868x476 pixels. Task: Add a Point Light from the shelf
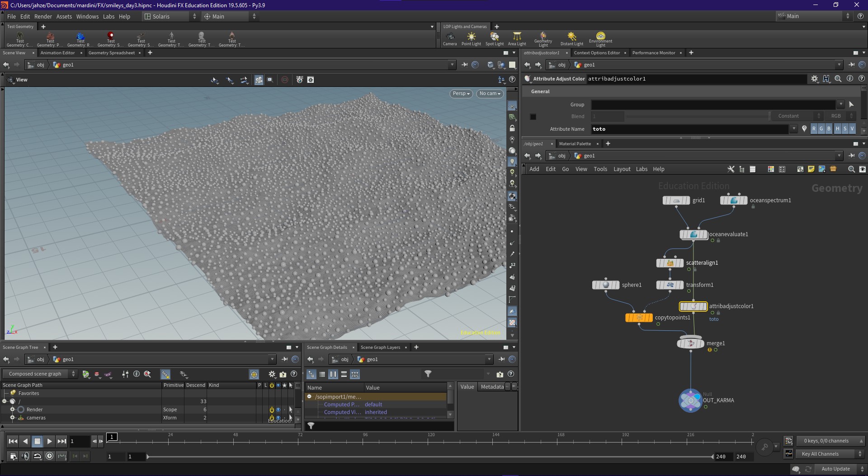click(x=471, y=39)
